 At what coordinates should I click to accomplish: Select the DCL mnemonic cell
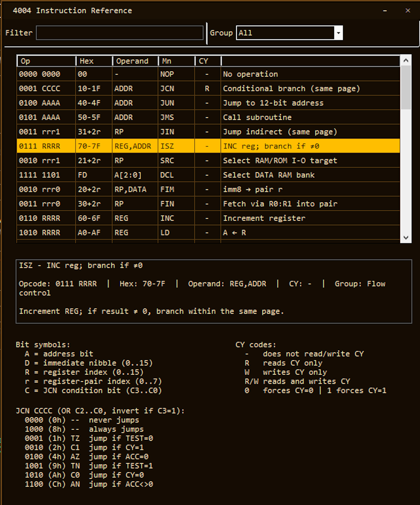[176, 175]
